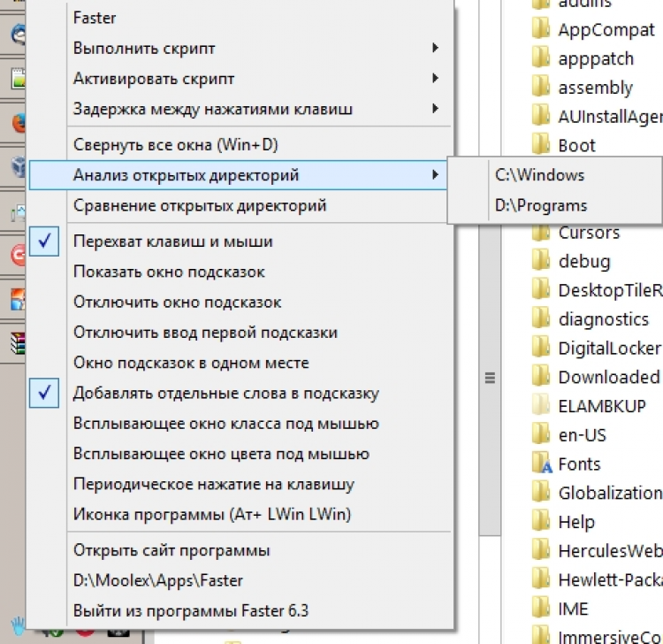Viewport: 663px width, 644px height.
Task: Open the AppCompat folder icon
Action: pos(541,29)
